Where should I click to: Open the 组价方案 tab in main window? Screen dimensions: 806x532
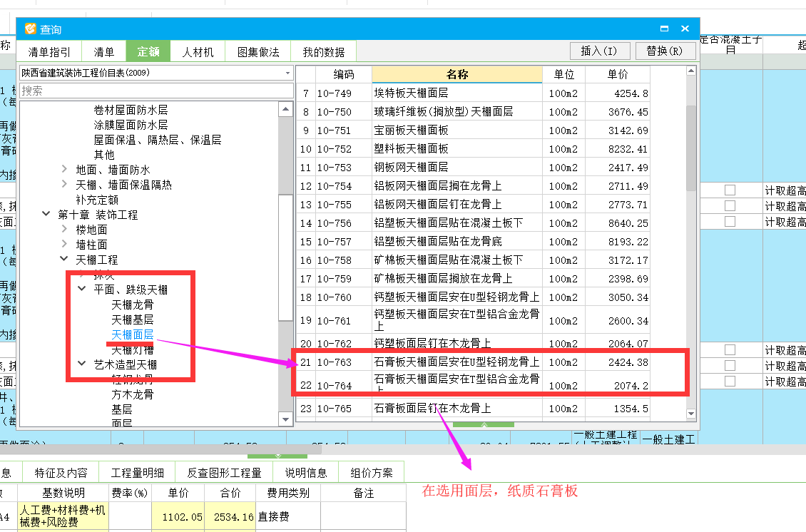[371, 472]
